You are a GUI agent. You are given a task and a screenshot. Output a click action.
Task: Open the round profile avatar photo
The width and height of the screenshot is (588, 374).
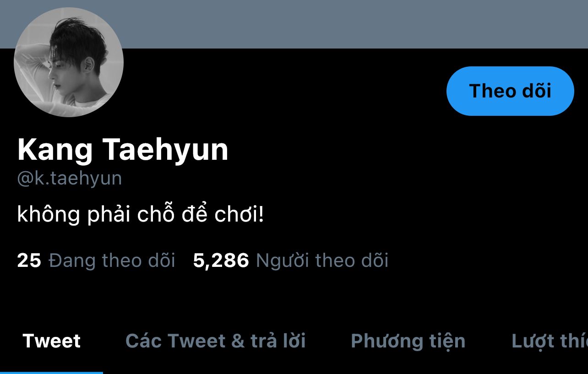point(69,62)
